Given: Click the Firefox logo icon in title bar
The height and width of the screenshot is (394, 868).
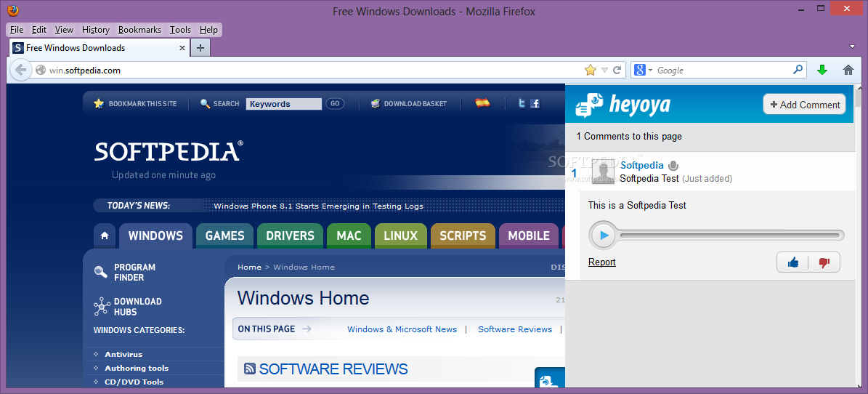Looking at the screenshot, I should click(x=12, y=10).
